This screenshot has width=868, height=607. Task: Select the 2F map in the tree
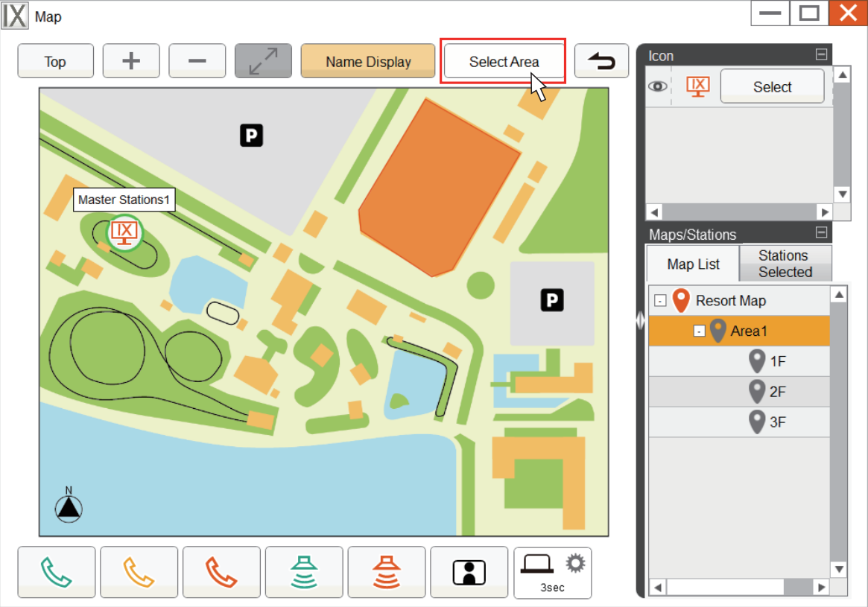(x=777, y=392)
